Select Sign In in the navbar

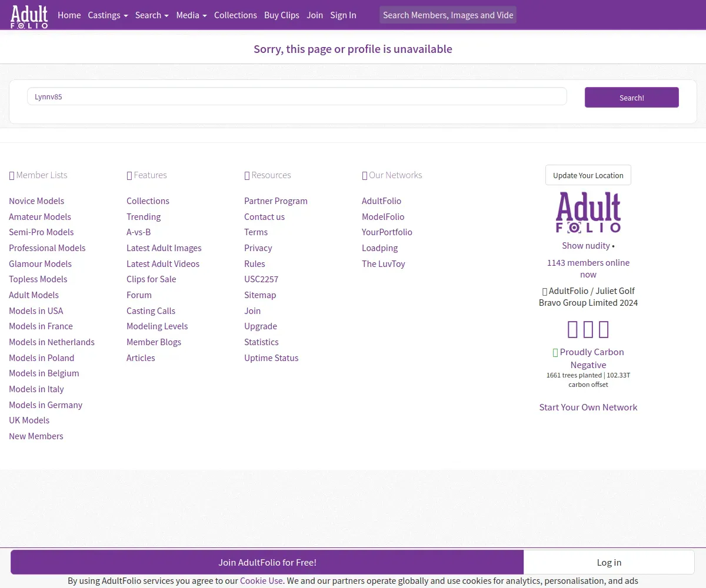tap(343, 15)
